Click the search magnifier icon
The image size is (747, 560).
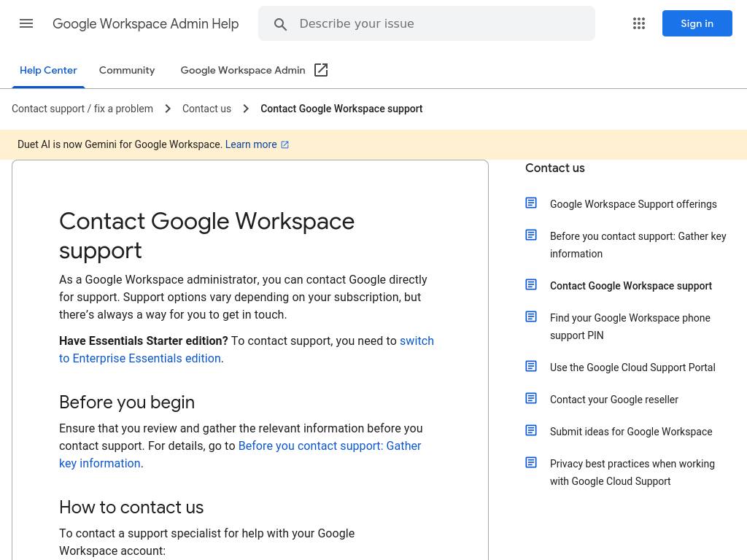(280, 25)
